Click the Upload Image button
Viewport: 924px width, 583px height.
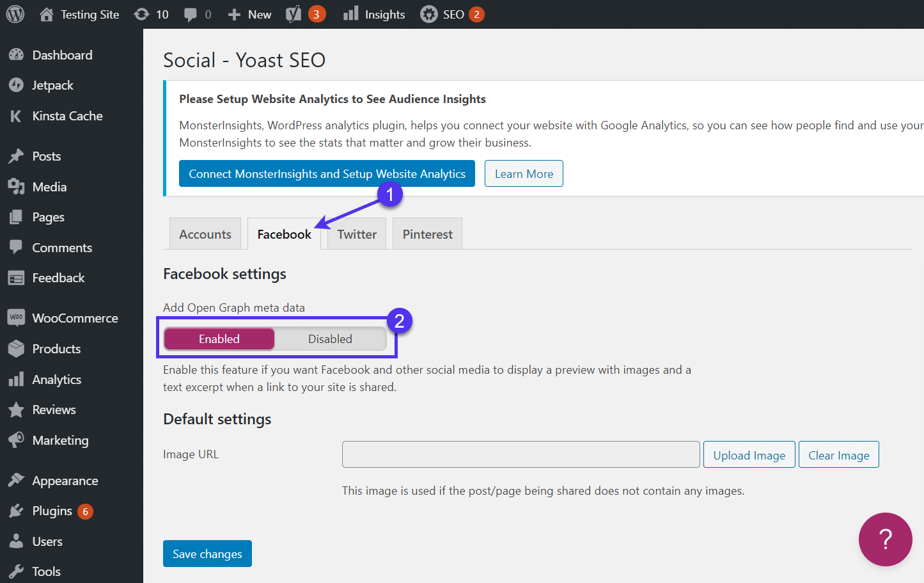(749, 455)
